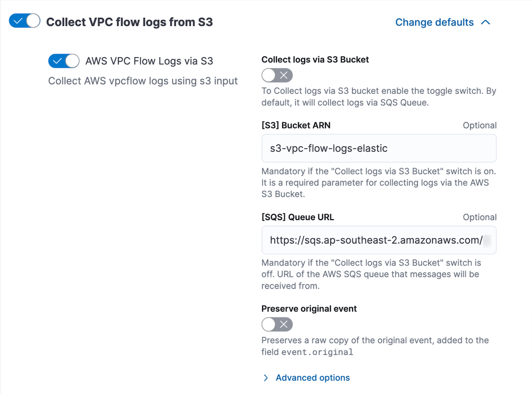Turn on the Preserve original event switch

click(x=277, y=324)
